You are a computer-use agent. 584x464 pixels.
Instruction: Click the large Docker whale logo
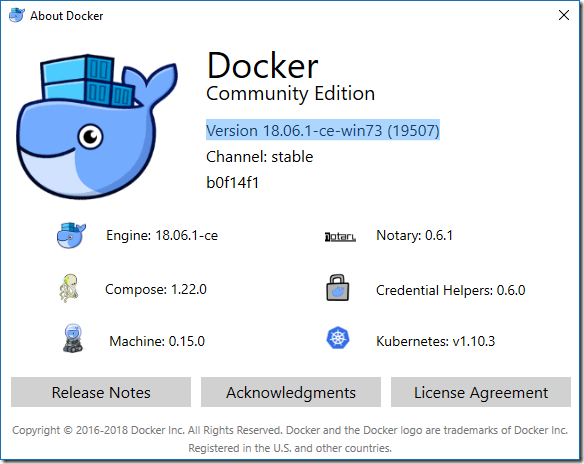click(x=97, y=127)
